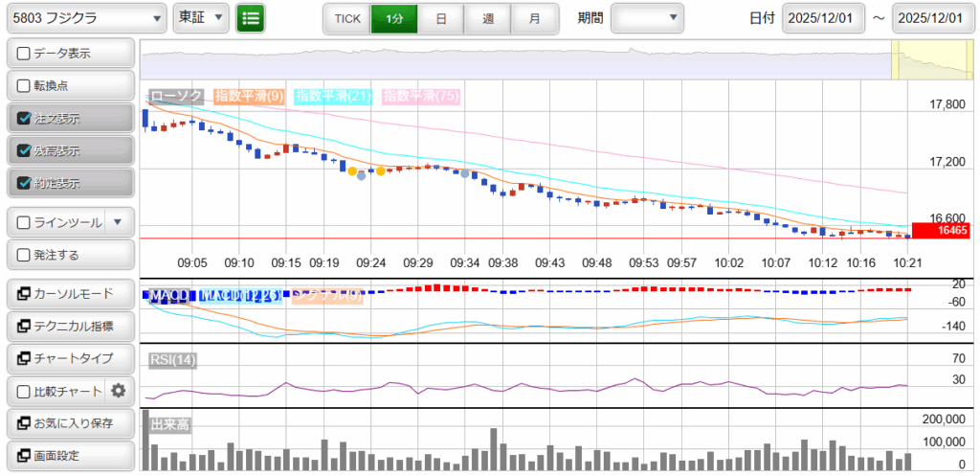
Task: Open カーソルモード popup window
Action: (69, 293)
